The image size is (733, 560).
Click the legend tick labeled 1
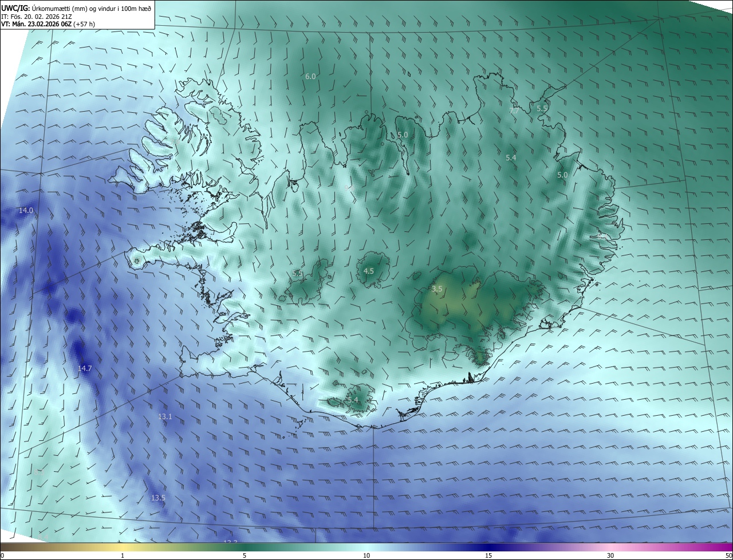[123, 555]
